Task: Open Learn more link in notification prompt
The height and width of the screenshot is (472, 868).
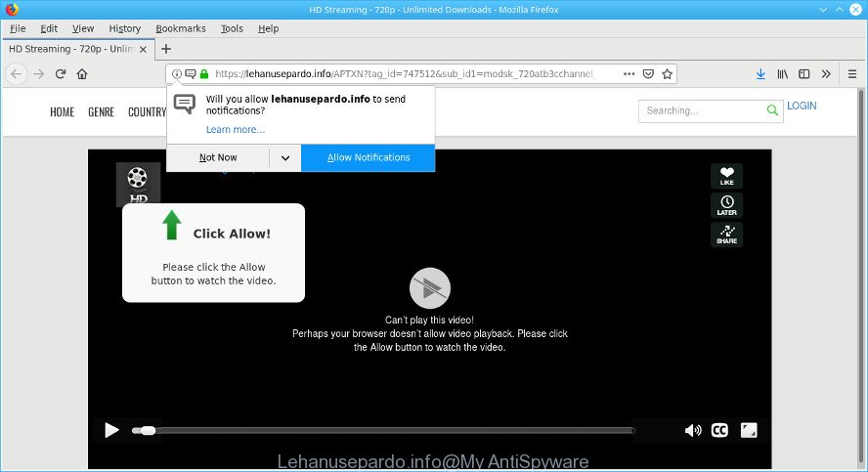Action: 236,129
